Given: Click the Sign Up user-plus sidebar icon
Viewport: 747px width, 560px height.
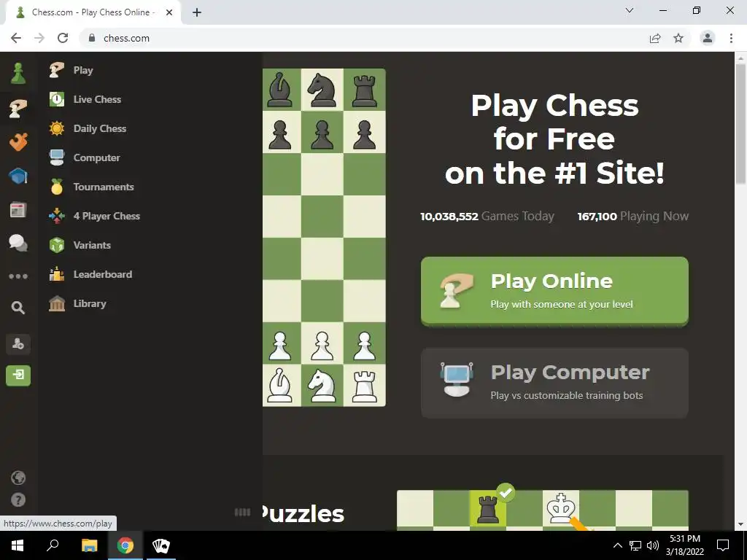Looking at the screenshot, I should (18, 344).
